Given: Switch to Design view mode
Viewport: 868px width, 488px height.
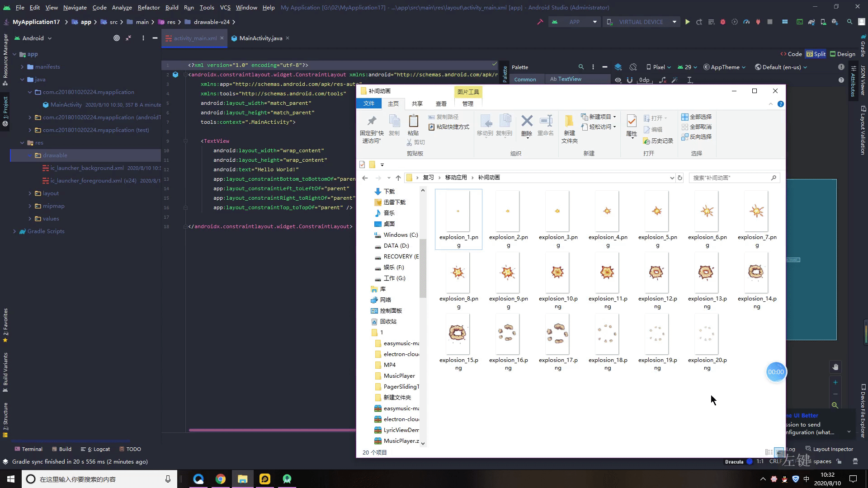Looking at the screenshot, I should point(842,54).
